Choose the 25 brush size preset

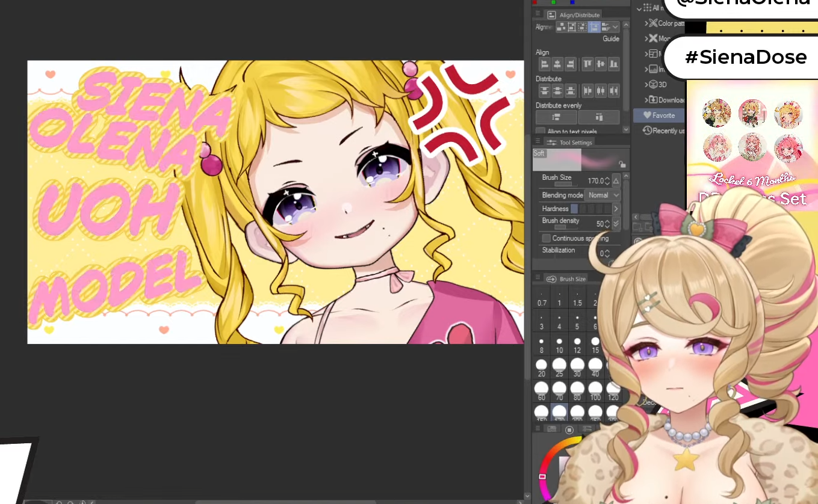[x=559, y=368]
